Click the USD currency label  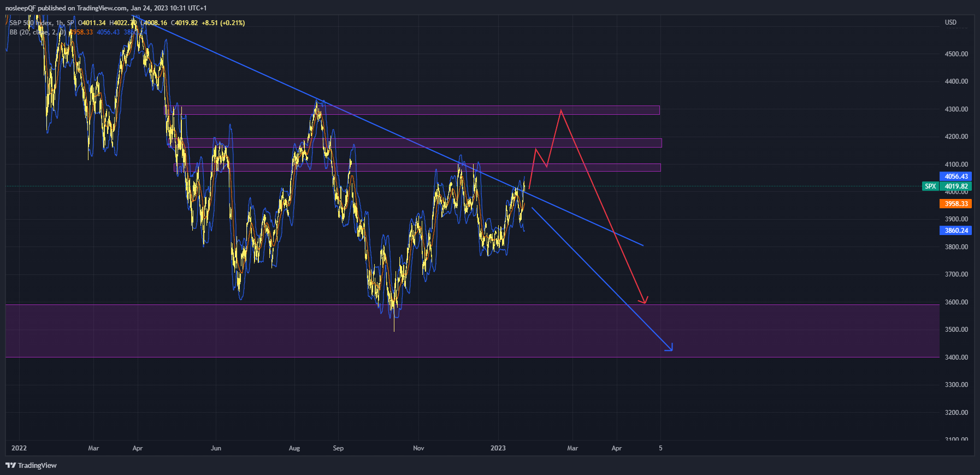point(951,22)
